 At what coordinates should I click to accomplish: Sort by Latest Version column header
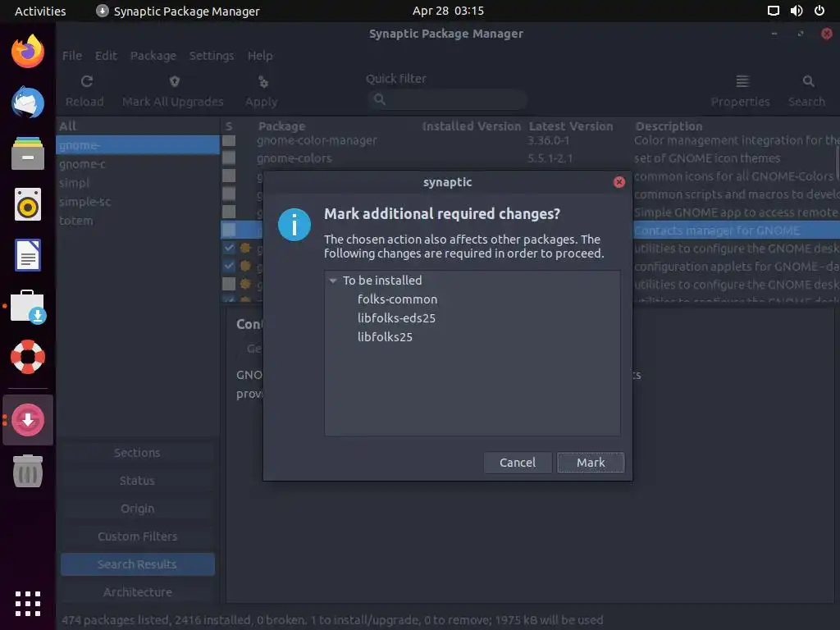point(571,126)
